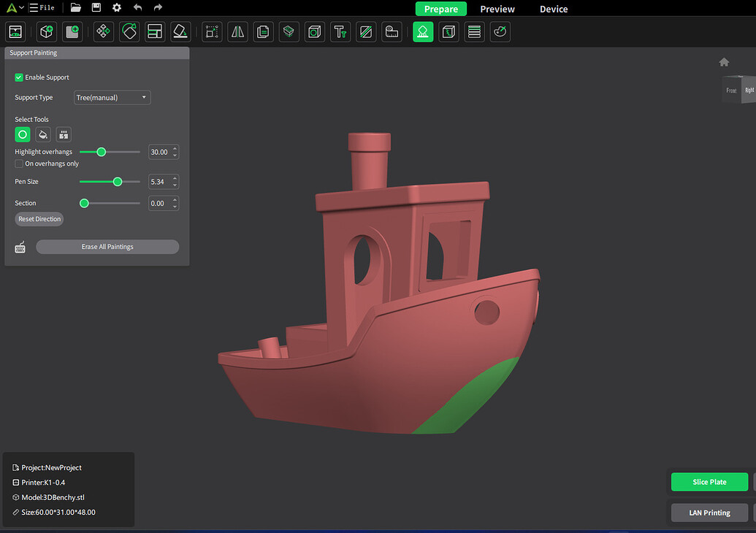Activate the Mirror tool
This screenshot has height=533, width=756.
click(237, 31)
